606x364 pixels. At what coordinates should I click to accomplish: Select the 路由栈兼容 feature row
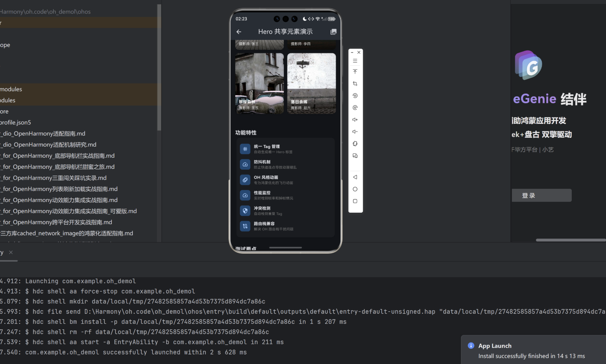point(285,226)
